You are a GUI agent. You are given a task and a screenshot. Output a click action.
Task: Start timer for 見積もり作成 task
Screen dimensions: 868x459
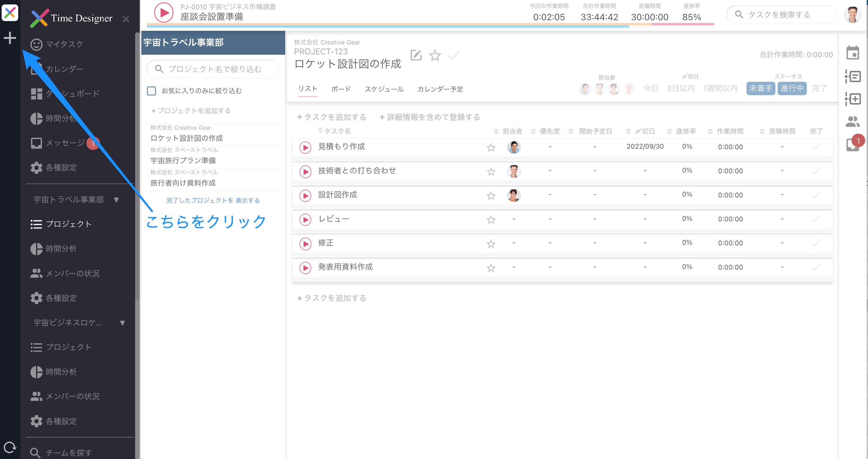pyautogui.click(x=305, y=147)
